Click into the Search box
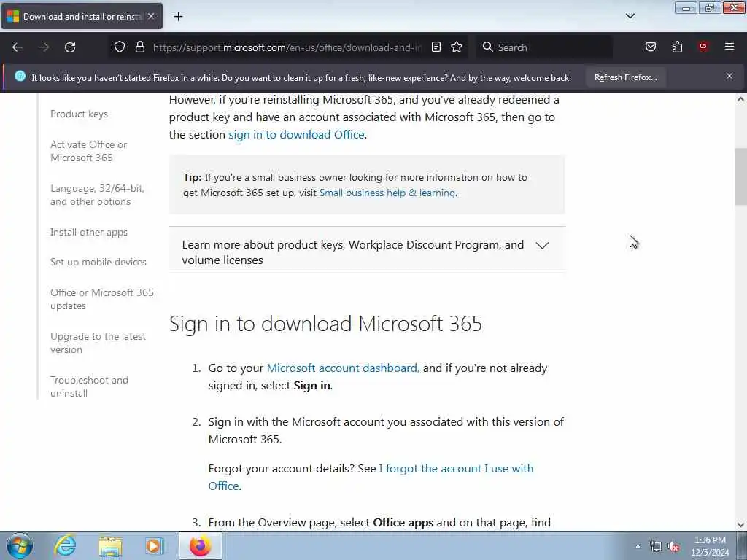Screen dimensions: 747x560 [x=544, y=47]
